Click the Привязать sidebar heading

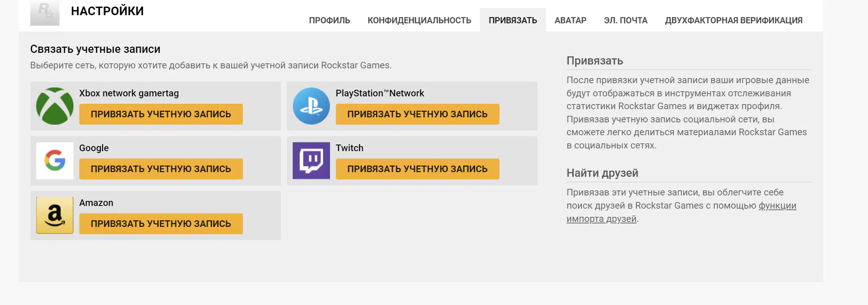coord(595,61)
